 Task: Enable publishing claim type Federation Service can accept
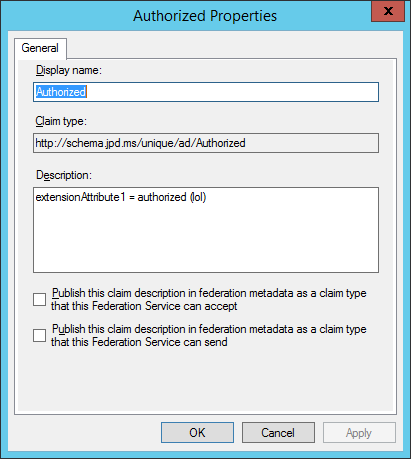[39, 299]
